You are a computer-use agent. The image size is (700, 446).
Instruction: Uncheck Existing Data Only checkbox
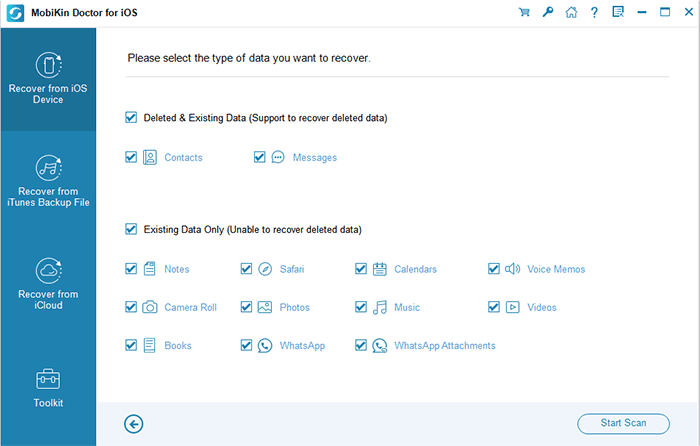click(131, 229)
